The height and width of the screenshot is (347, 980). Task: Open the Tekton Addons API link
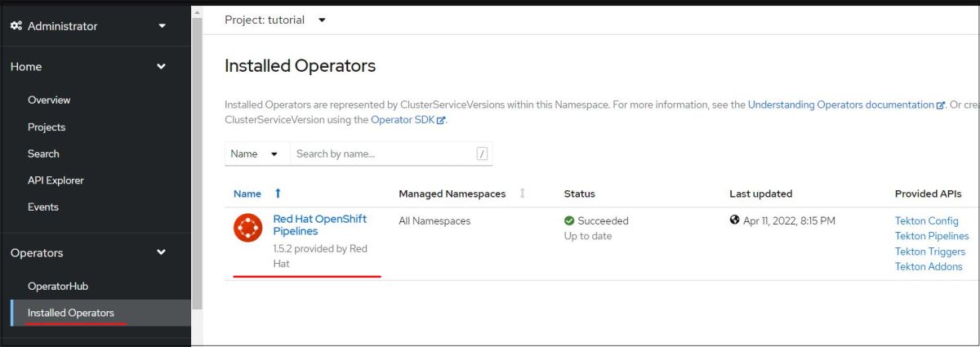coord(929,266)
